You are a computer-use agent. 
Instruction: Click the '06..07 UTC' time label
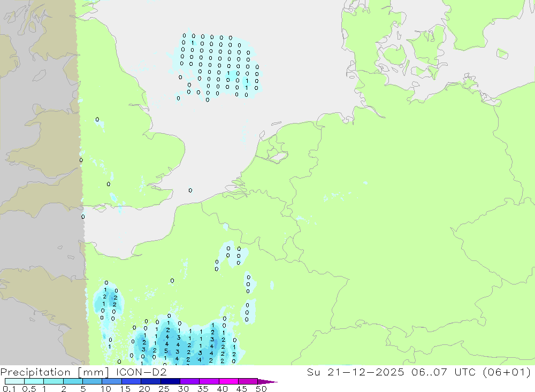click(x=444, y=372)
